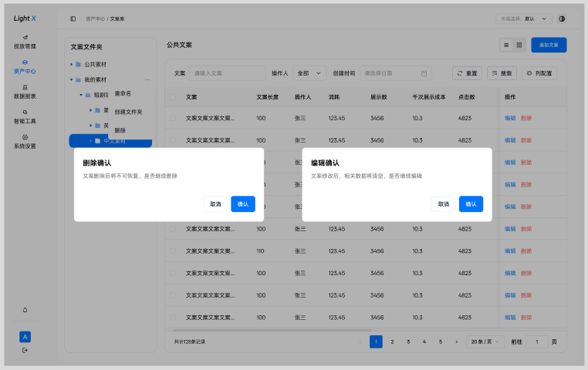Open the 布局选择 默认 dropdown
The width and height of the screenshot is (588, 370).
coord(524,18)
